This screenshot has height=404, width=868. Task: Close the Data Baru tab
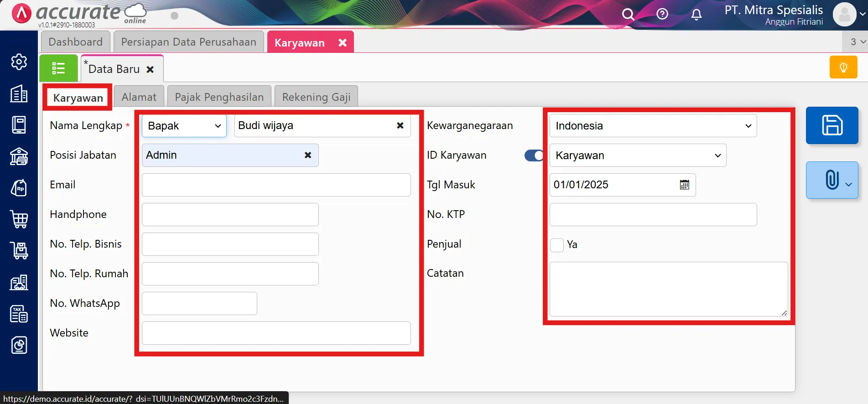(150, 69)
